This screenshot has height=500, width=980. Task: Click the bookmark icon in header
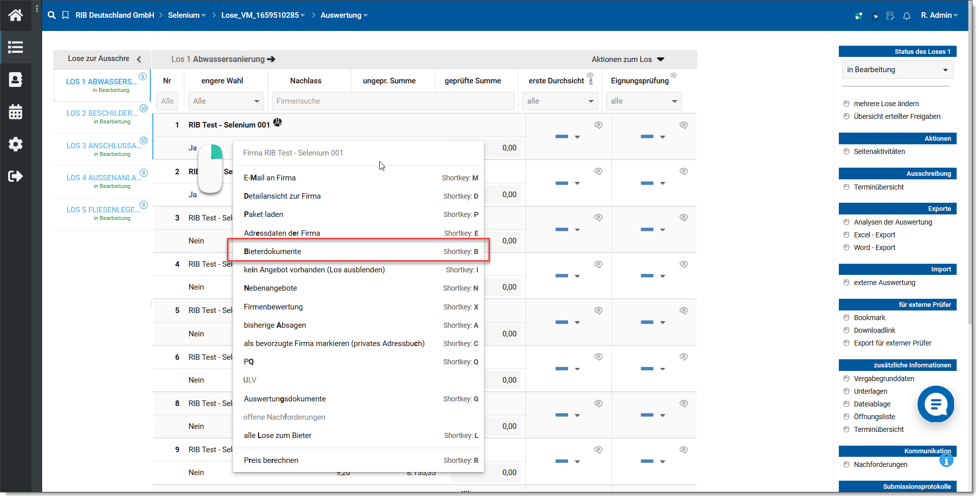[x=66, y=15]
